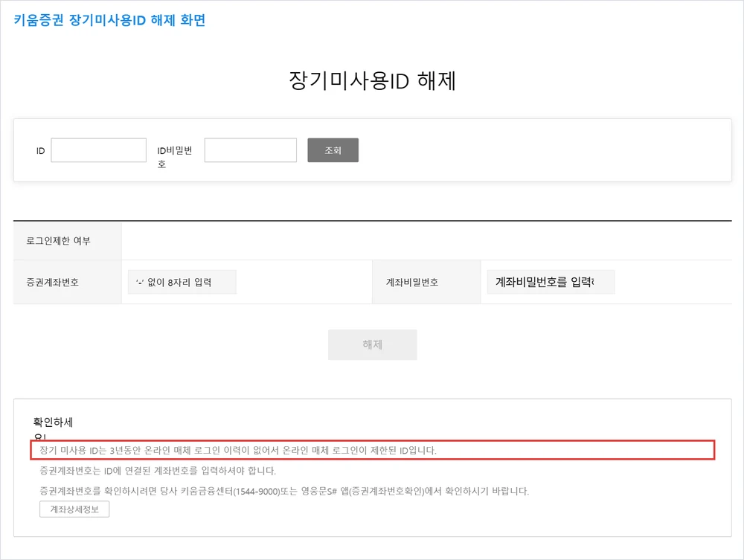
Task: Click the ID input field
Action: click(x=99, y=150)
